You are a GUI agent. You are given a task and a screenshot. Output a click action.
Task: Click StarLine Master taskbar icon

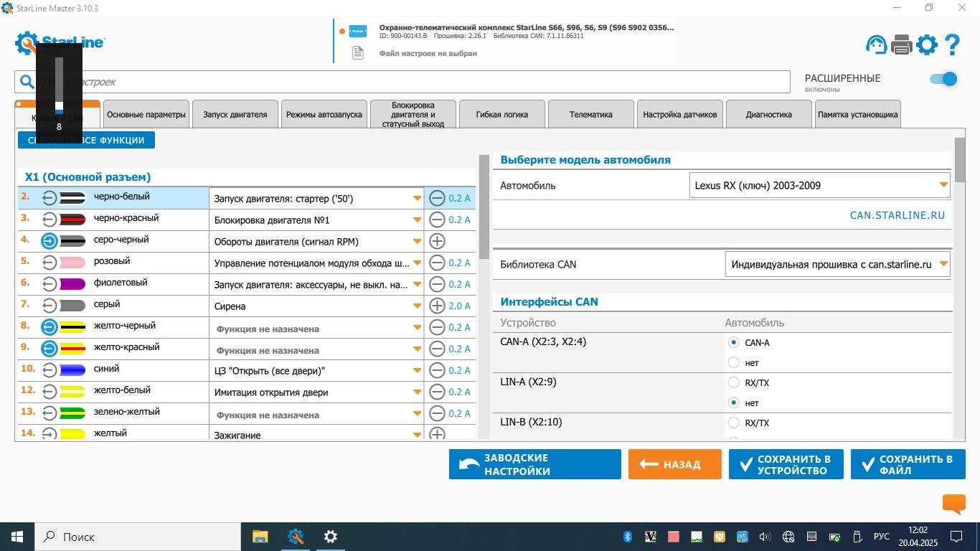[x=295, y=537]
